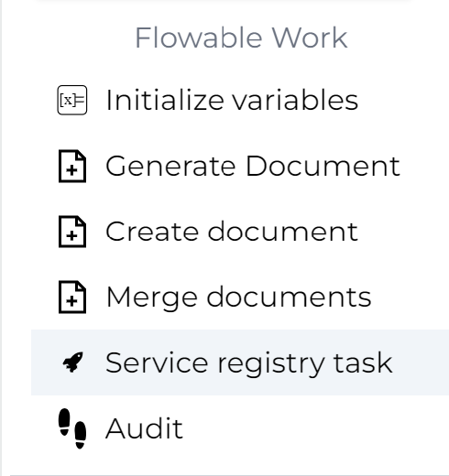Screen dimensions: 449x476
Task: Click the word Create in Create document
Action: pos(152,232)
